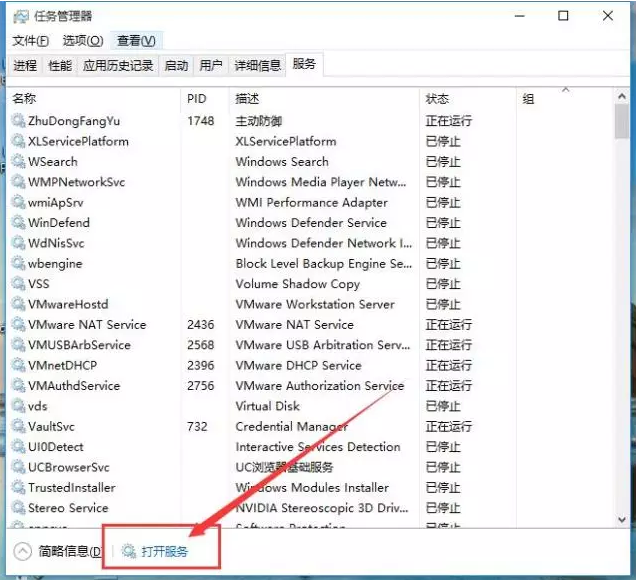Click the Task Manager title bar icon

click(21, 17)
